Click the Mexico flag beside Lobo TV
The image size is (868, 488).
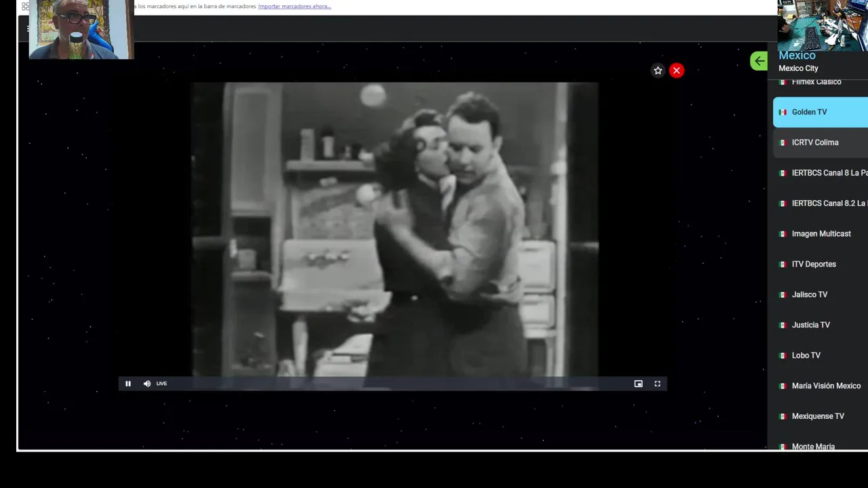pyautogui.click(x=783, y=357)
